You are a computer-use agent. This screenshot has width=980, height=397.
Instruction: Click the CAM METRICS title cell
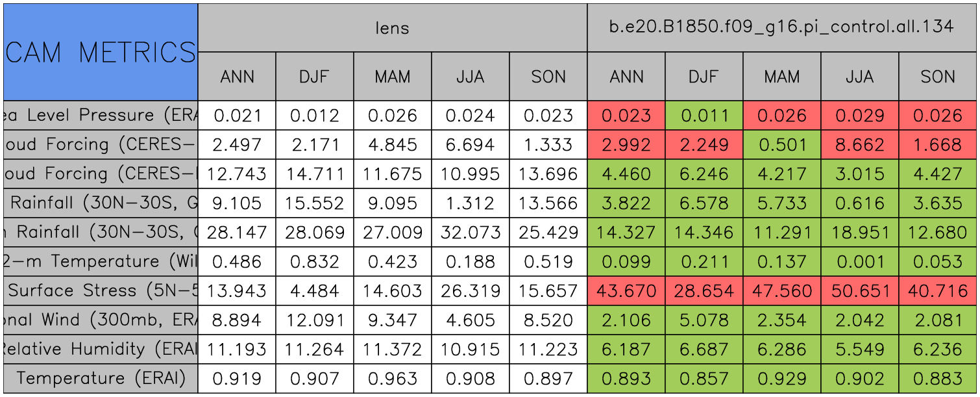pos(101,52)
